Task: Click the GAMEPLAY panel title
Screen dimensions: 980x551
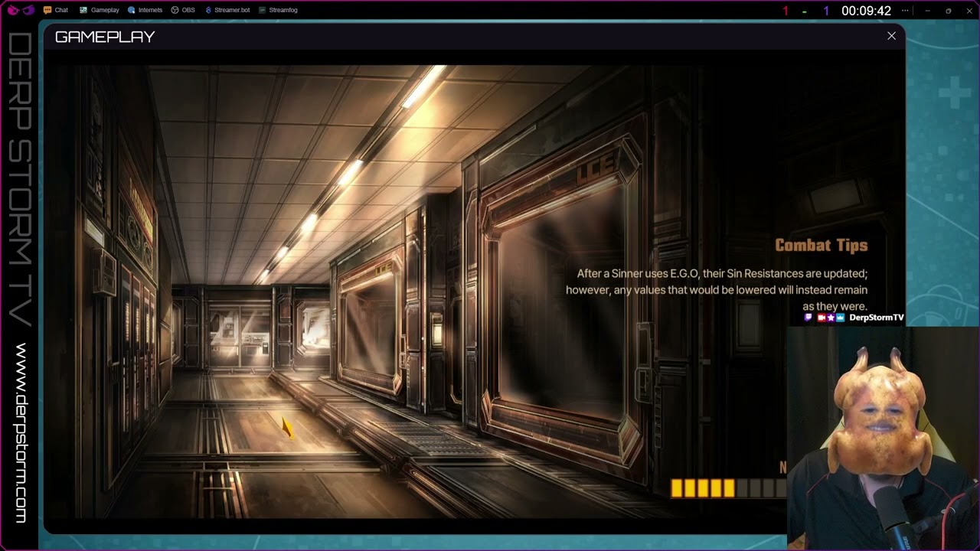Action: pyautogui.click(x=105, y=37)
